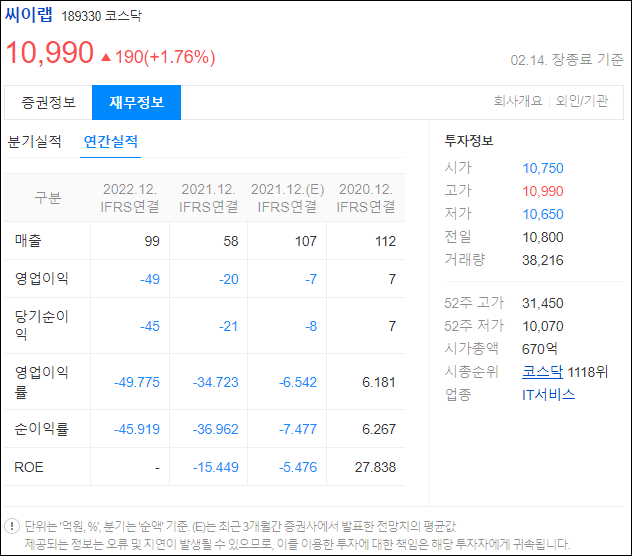The width and height of the screenshot is (632, 556).
Task: Click the ROE row label
Action: [x=29, y=467]
